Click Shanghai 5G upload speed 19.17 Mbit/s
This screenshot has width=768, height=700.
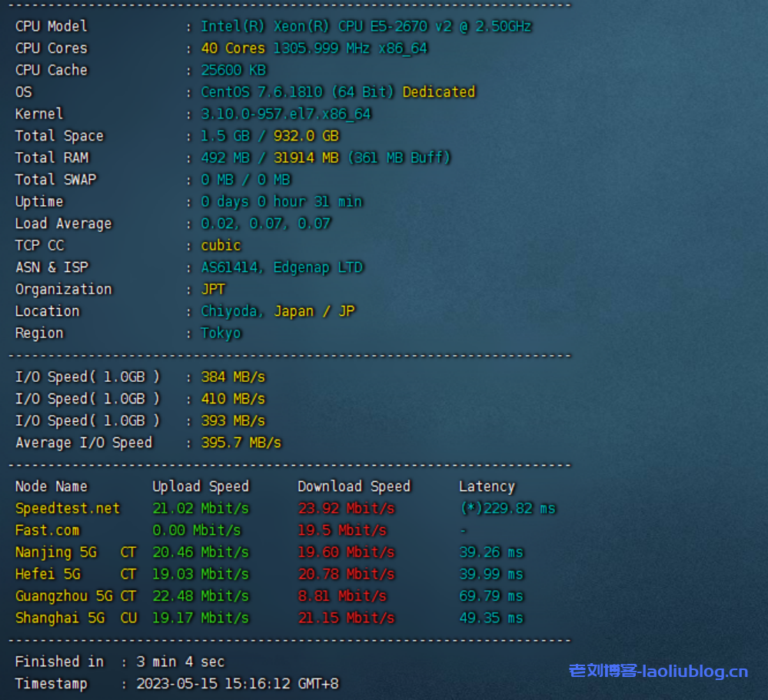click(x=201, y=618)
